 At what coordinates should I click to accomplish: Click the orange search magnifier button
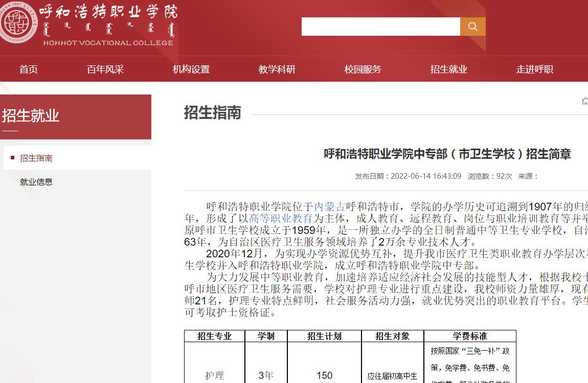tap(472, 27)
